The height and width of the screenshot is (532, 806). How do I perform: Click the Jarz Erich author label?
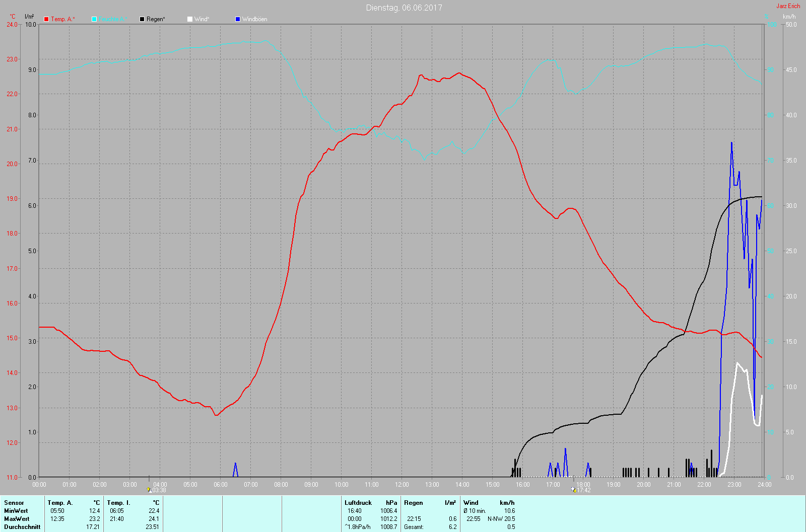click(x=788, y=6)
